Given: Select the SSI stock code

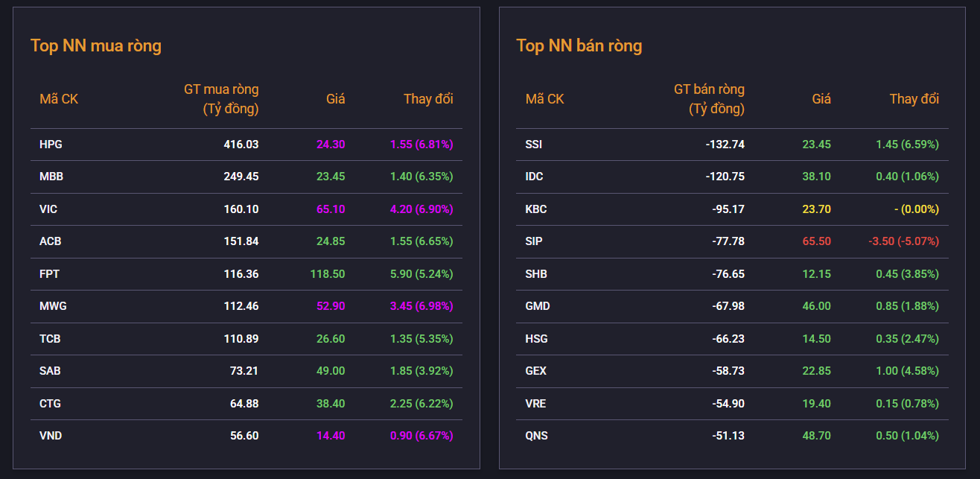Looking at the screenshot, I should 534,145.
